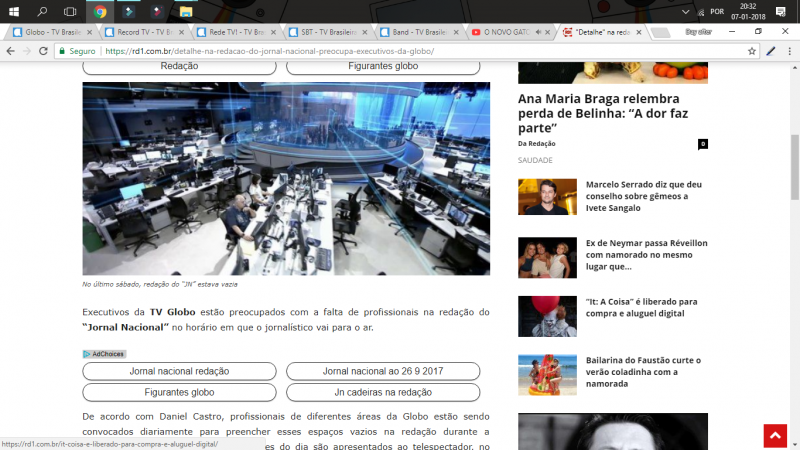Open Ex de Neymar passa Réveillon link
This screenshot has height=450, width=800.
pyautogui.click(x=646, y=255)
